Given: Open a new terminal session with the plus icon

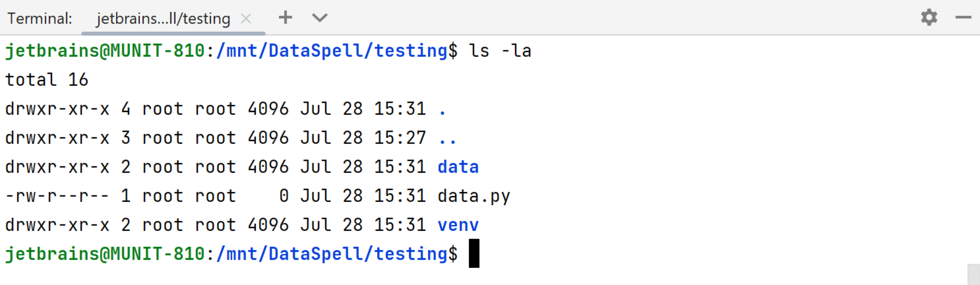Looking at the screenshot, I should 285,17.
